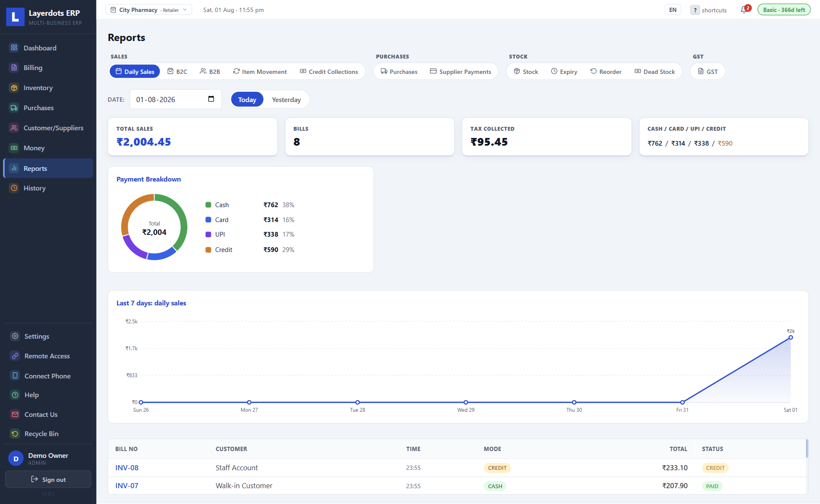Open Dashboard from sidebar icon
The width and height of the screenshot is (820, 504).
14,48
